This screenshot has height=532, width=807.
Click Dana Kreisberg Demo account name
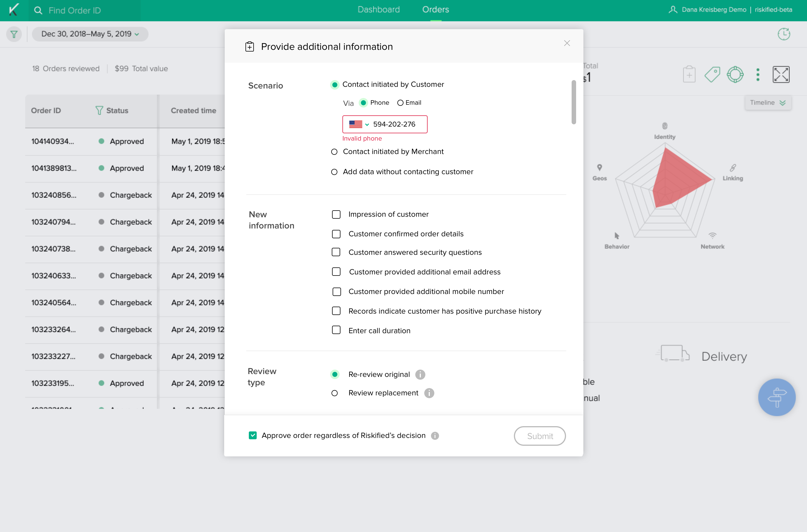point(714,10)
